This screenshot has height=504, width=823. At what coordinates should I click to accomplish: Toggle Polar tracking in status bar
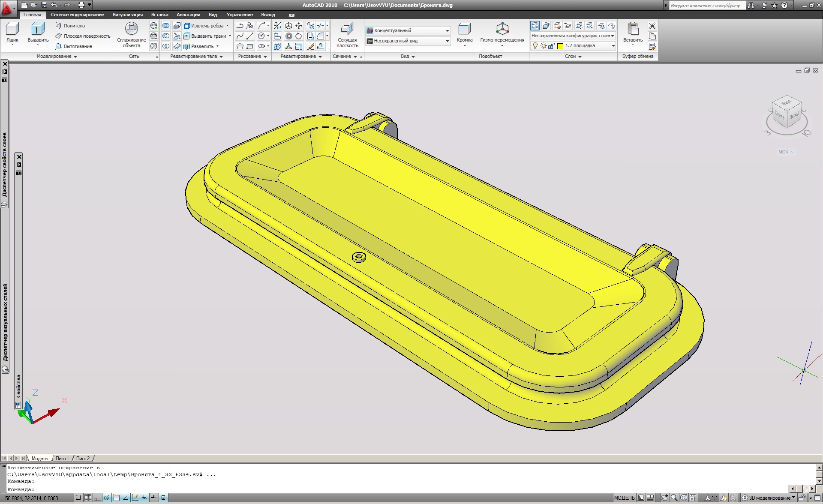click(107, 498)
